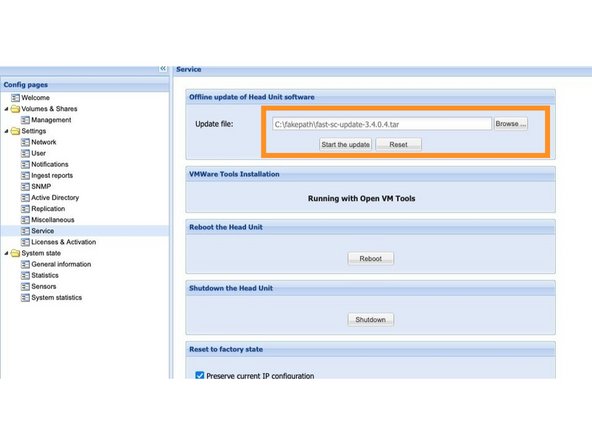The height and width of the screenshot is (444, 592).
Task: Click the SNMP page icon
Action: coord(25,187)
